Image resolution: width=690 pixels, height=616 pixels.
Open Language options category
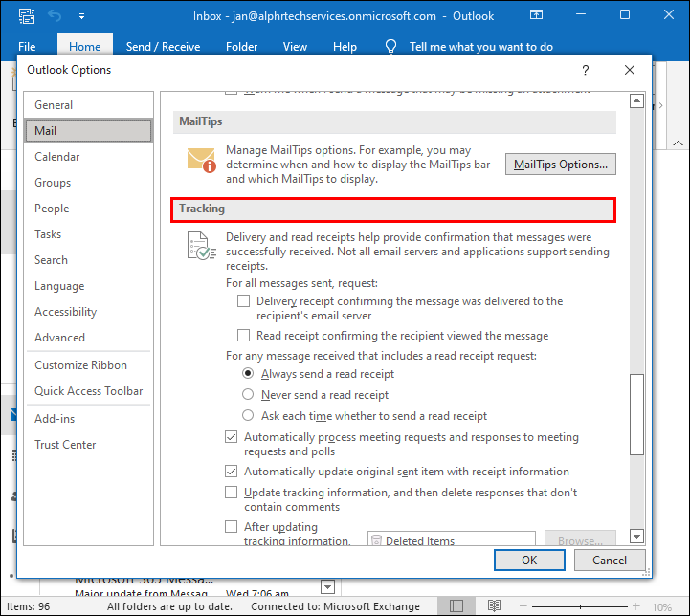88,286
